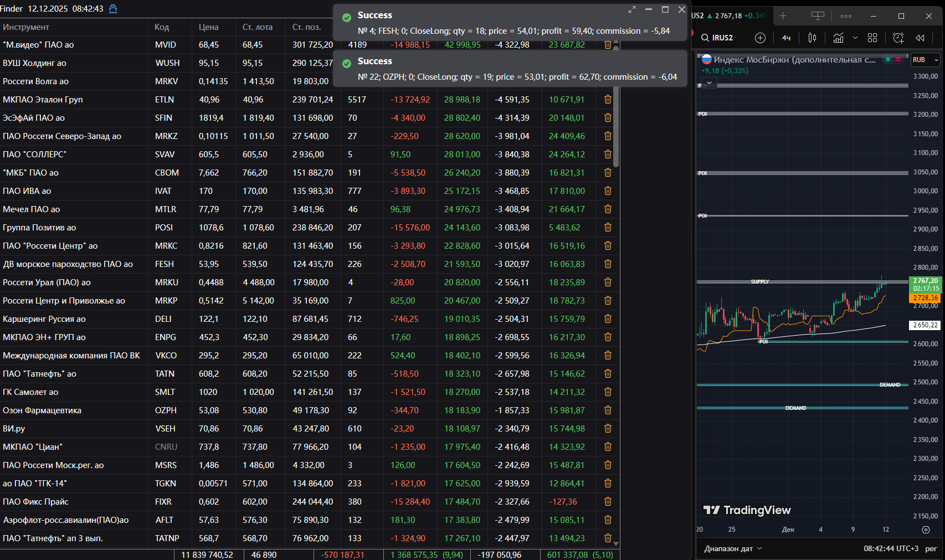Toggle the green market status indicator on chart
Viewport: 945px width, 560px height.
[888, 59]
